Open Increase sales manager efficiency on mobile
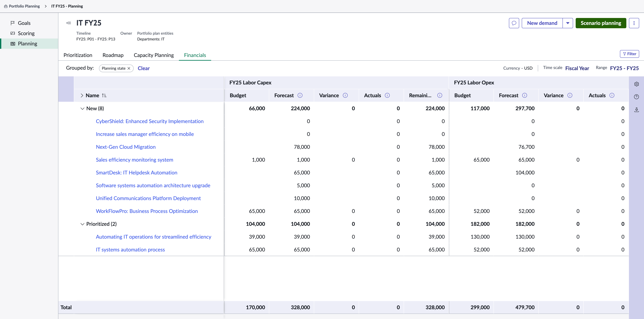This screenshot has width=644, height=319. (145, 134)
